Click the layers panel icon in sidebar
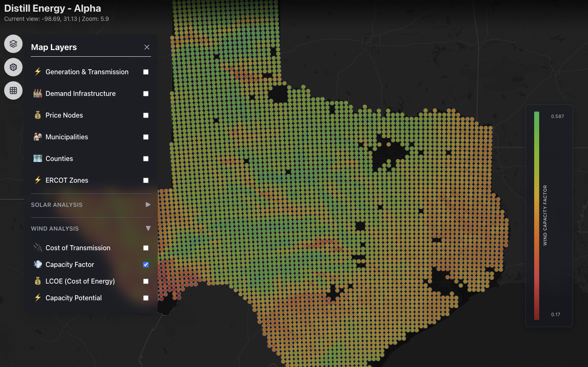Viewport: 588px width, 367px height. click(13, 43)
